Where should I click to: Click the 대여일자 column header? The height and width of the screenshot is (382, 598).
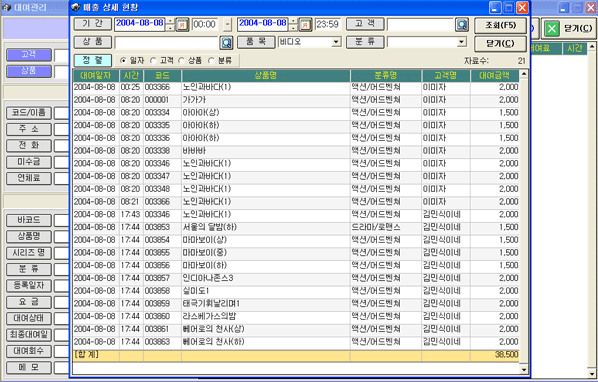coord(96,75)
